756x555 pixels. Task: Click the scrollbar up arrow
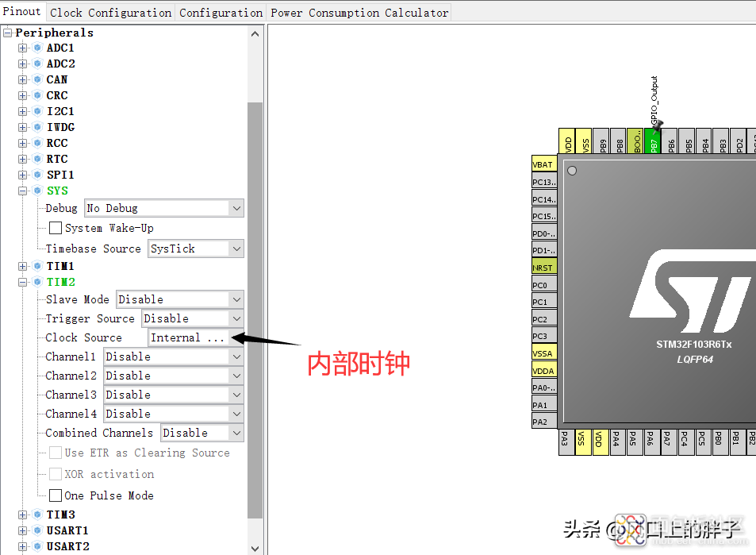pos(255,34)
